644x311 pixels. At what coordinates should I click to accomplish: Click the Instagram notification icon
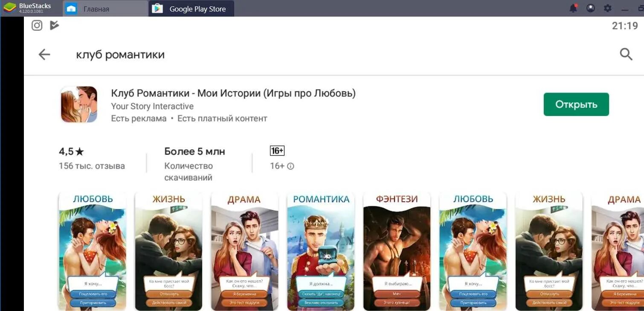(x=37, y=26)
